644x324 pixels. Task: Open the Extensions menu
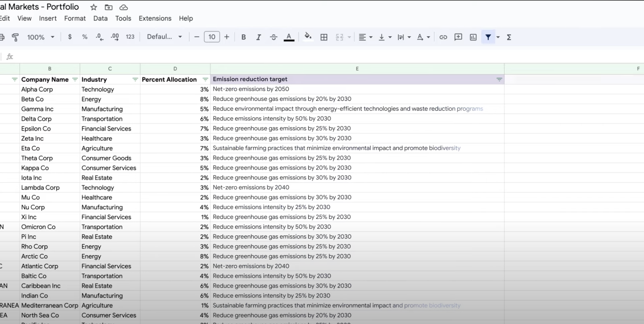[x=155, y=18]
